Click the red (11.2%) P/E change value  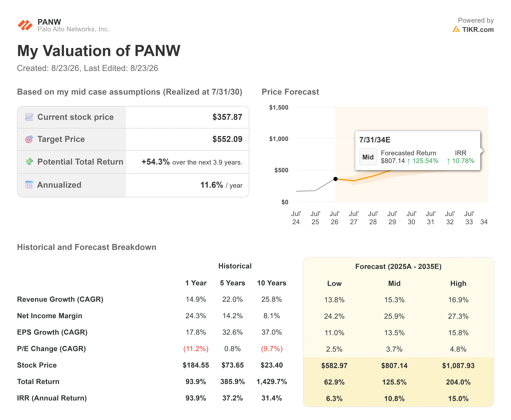(196, 349)
